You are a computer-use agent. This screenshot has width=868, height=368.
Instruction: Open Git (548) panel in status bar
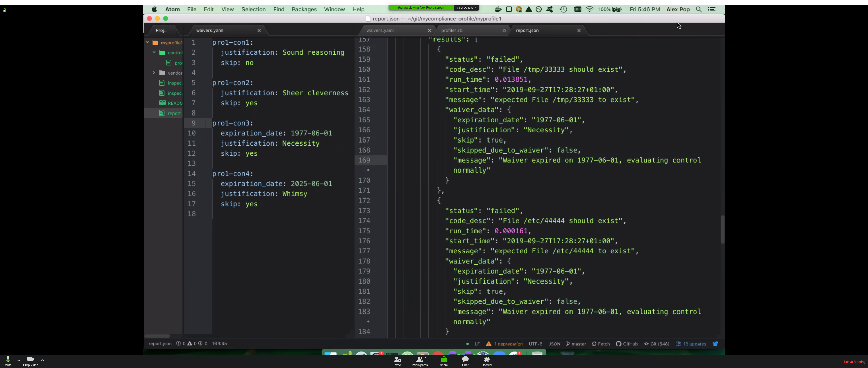click(x=656, y=344)
